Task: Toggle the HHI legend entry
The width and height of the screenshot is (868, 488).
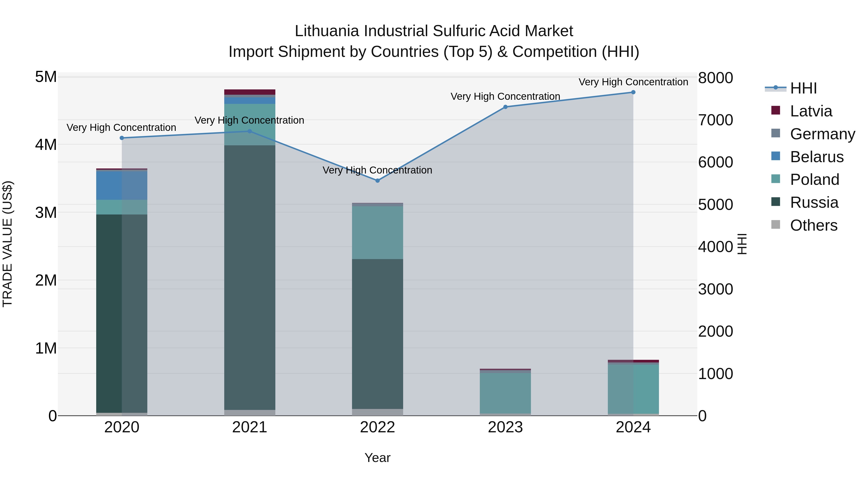Action: (791, 88)
